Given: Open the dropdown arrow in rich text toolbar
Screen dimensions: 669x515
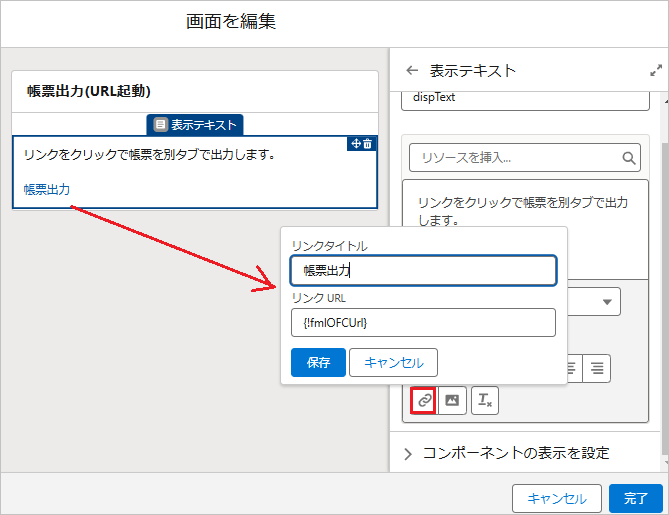Looking at the screenshot, I should pos(607,302).
